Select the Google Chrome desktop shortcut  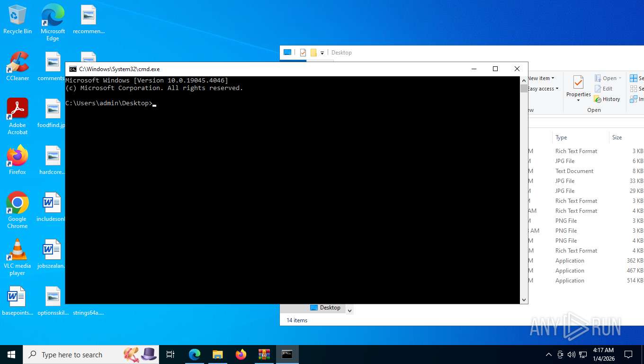18,210
